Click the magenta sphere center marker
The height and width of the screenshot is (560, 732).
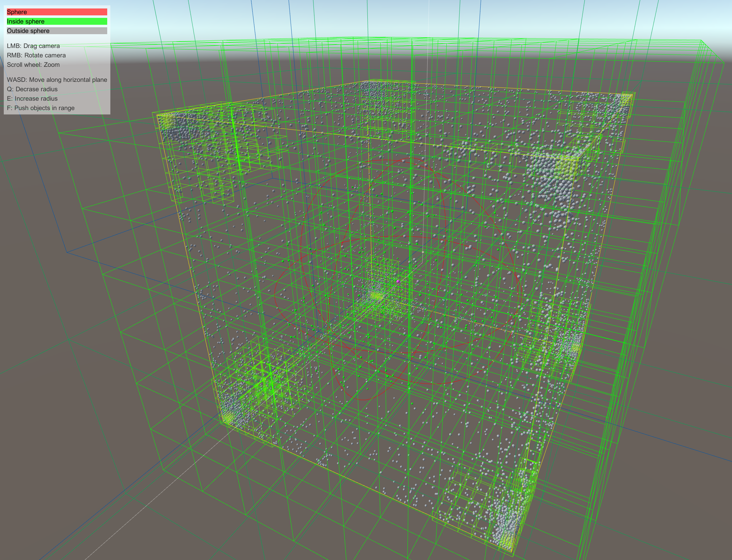pos(398,282)
